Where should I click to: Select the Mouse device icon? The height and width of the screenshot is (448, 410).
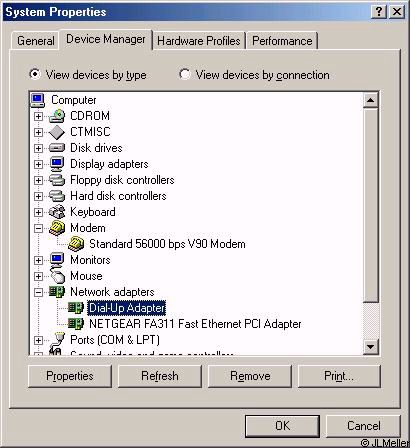57,276
